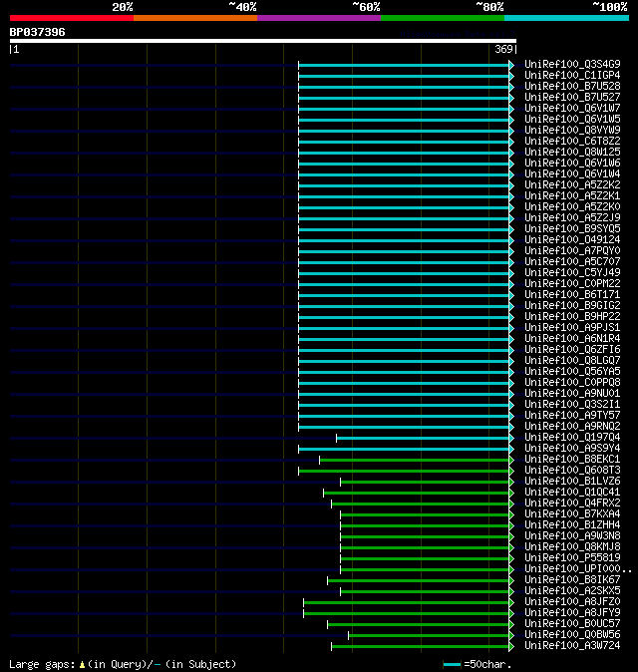The height and width of the screenshot is (672, 638).
Task: Open the UniRef100_B8IK67 hit
Action: (572, 580)
